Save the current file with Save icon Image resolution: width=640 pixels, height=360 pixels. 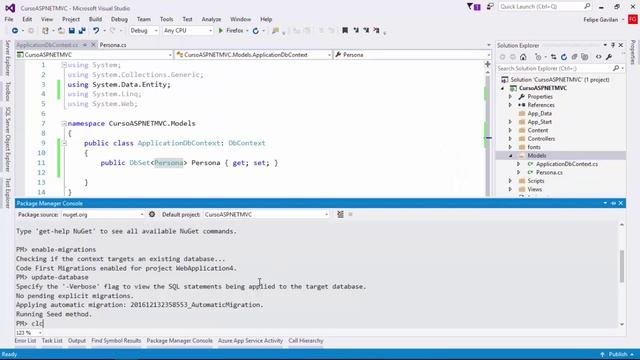(x=71, y=31)
